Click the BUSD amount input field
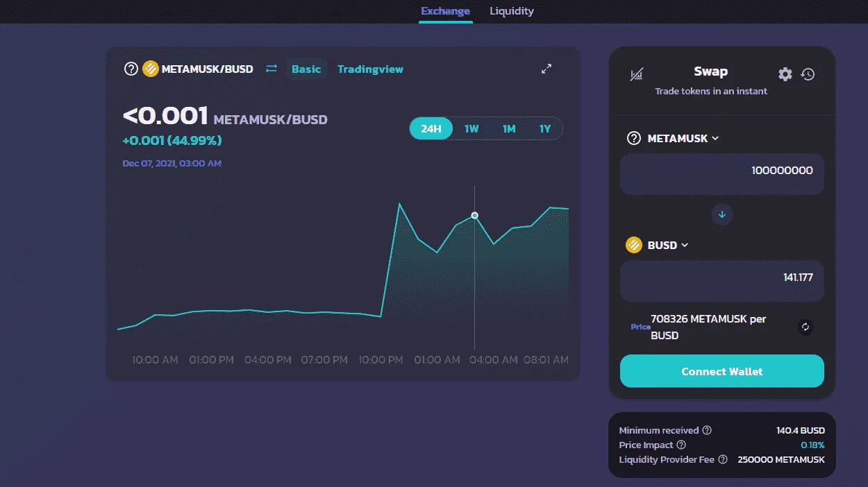 [x=722, y=280]
